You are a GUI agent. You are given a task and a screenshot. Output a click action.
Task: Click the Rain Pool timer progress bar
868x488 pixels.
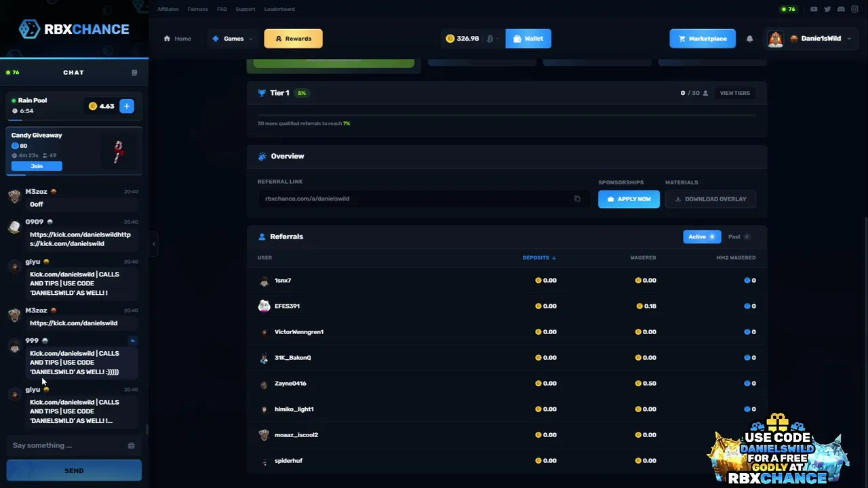(74, 120)
